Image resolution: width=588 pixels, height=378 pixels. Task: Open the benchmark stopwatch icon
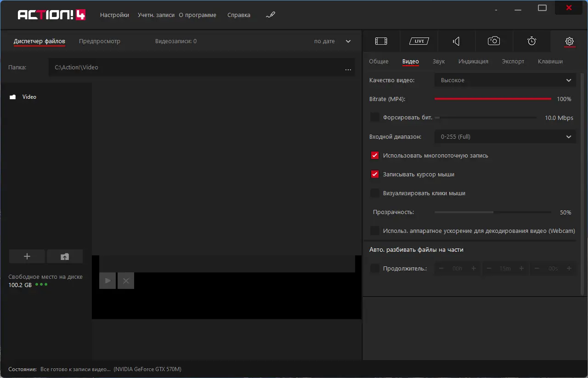(x=531, y=41)
